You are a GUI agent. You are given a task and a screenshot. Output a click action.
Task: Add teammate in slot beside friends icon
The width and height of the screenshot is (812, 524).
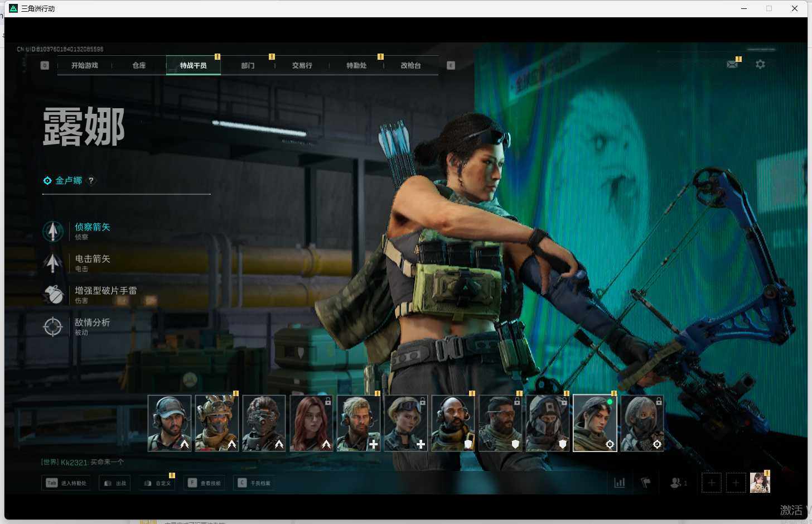click(x=712, y=483)
